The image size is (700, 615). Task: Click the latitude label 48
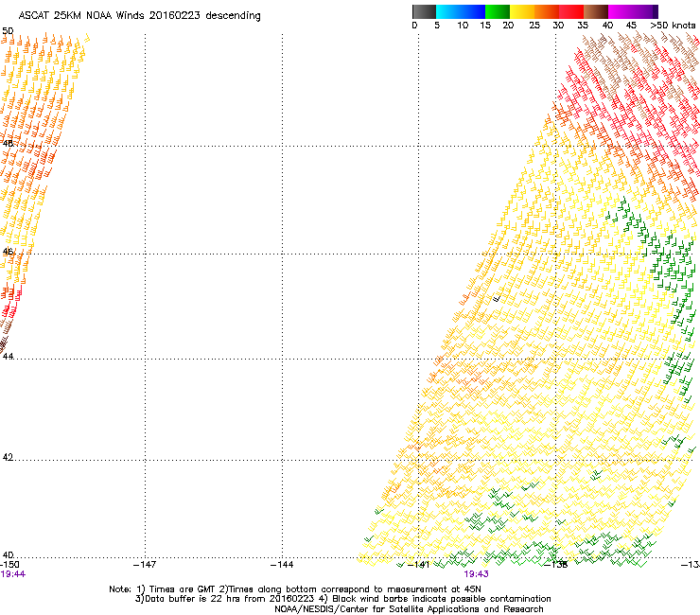(x=8, y=144)
